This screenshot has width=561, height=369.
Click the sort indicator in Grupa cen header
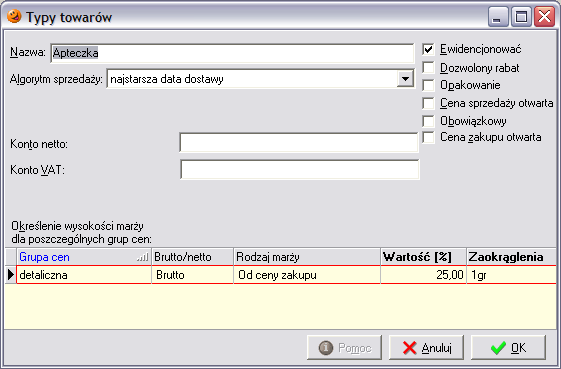click(142, 257)
